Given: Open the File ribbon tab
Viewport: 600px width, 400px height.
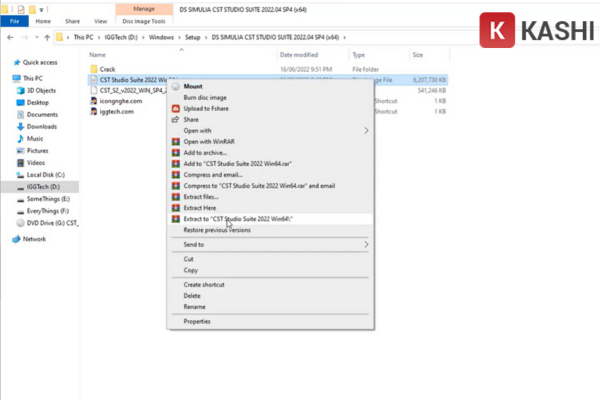Looking at the screenshot, I should pyautogui.click(x=15, y=21).
